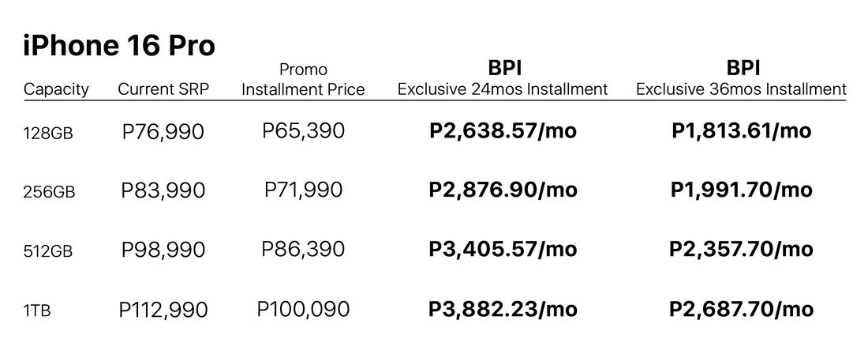868x354 pixels.
Task: Select the 512GB capacity row label
Action: click(x=48, y=251)
